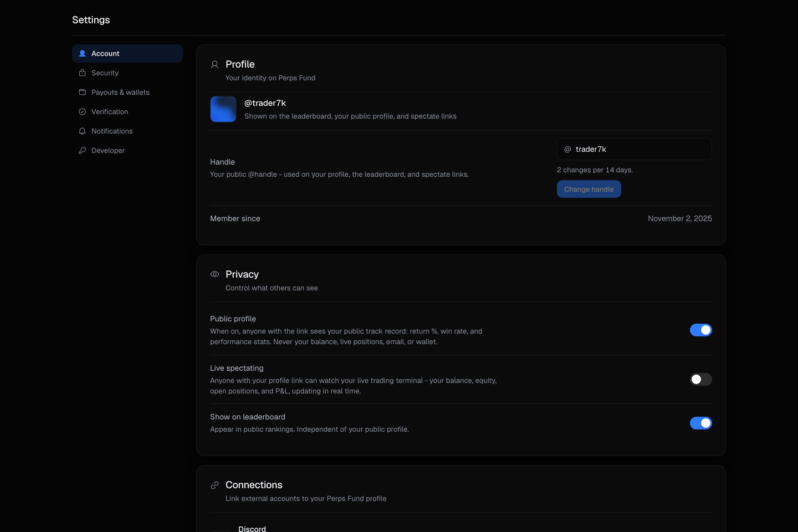
Task: Click the 'Show on leaderboard' label
Action: [248, 417]
